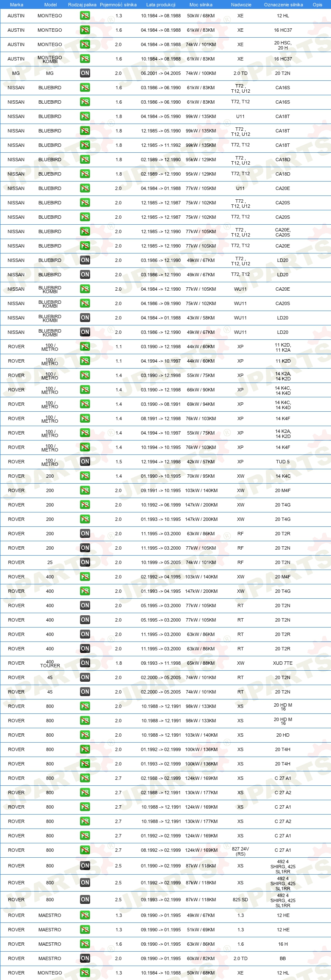The height and width of the screenshot is (980, 331).
Task: Click the Rodzaj paliwa column header
Action: [x=82, y=5]
